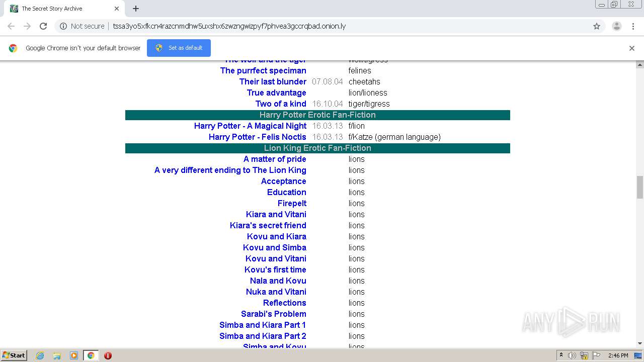View site information next to Not secure

coord(63,26)
